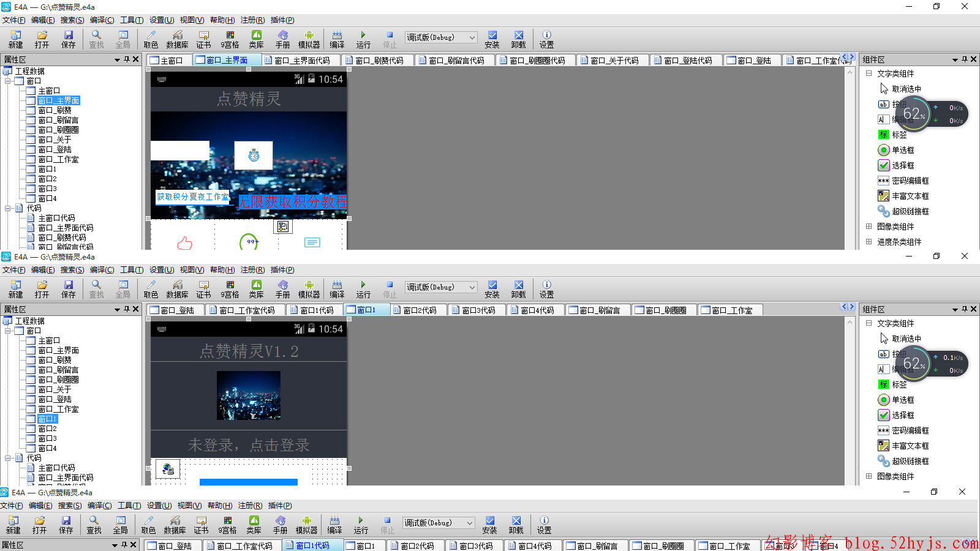This screenshot has height=551, width=980.
Task: Collapse the 文字类组件 group in the middle window
Action: [x=869, y=323]
